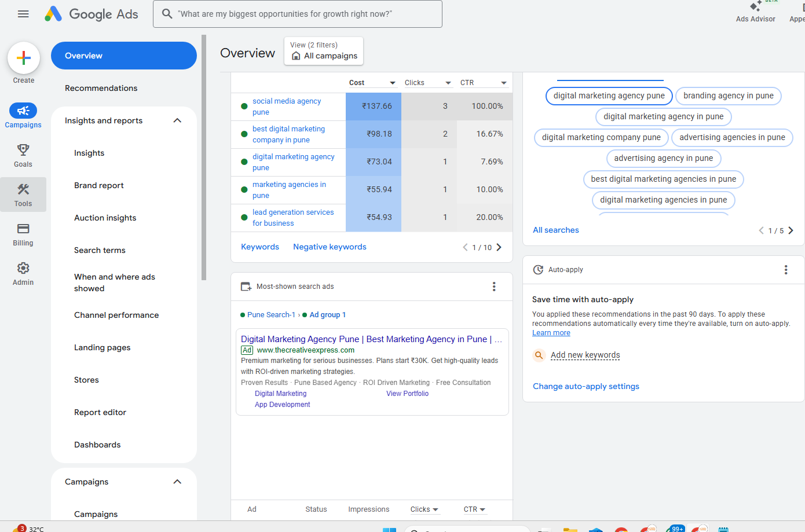805x532 pixels.
Task: Select search chip advertising agency in pune
Action: coord(664,158)
